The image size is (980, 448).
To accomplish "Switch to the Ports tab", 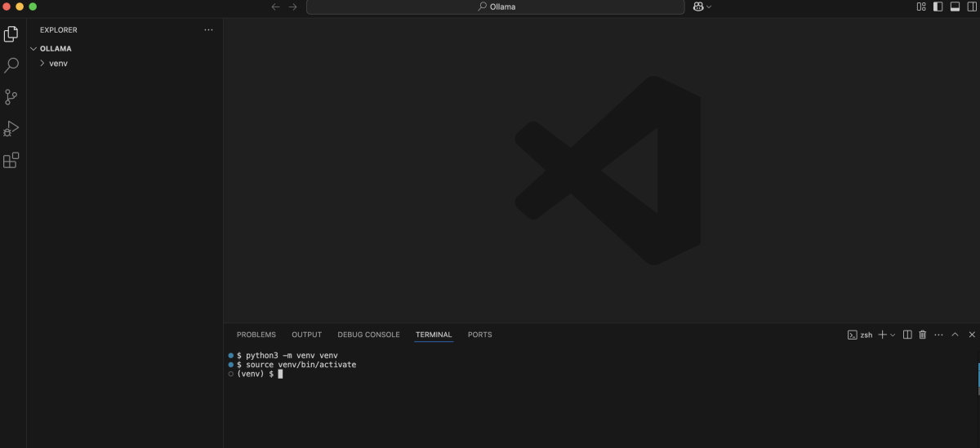I will pos(480,335).
